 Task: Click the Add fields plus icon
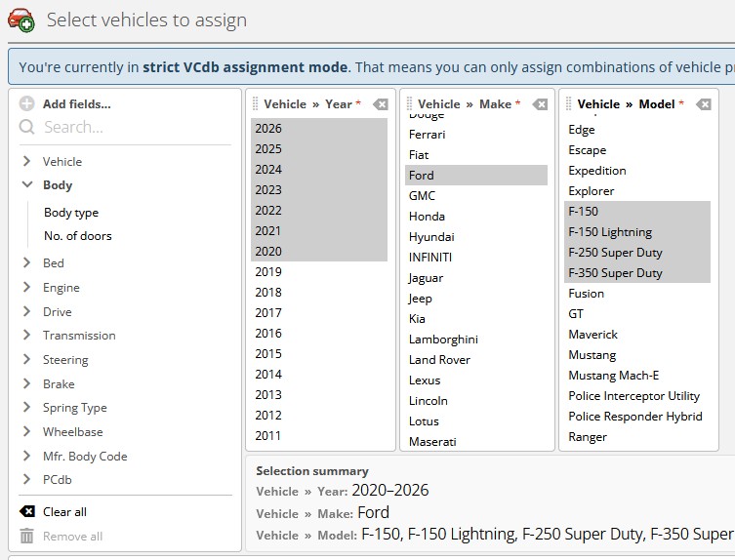pos(26,103)
